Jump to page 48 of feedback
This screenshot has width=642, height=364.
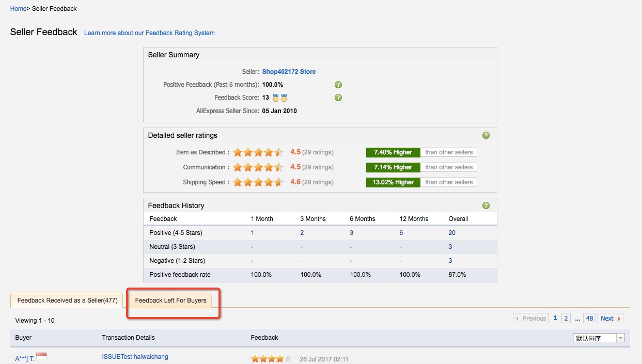589,319
